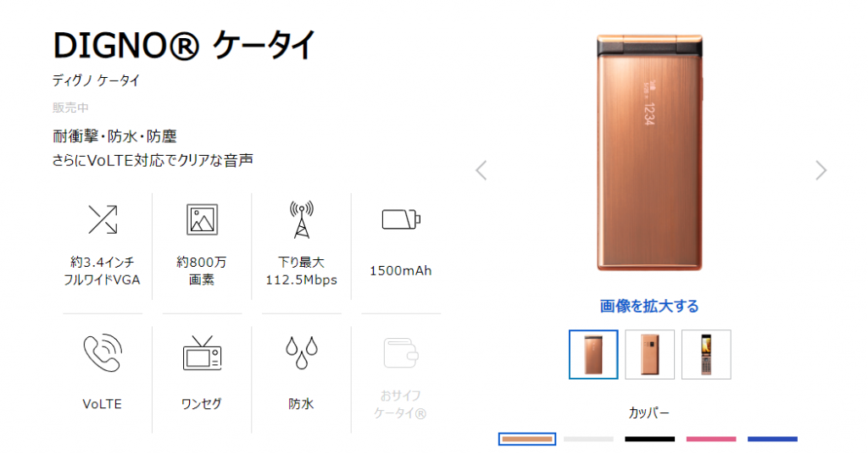This screenshot has width=868, height=454.
Task: Select the ワンセグ television icon
Action: point(202,353)
